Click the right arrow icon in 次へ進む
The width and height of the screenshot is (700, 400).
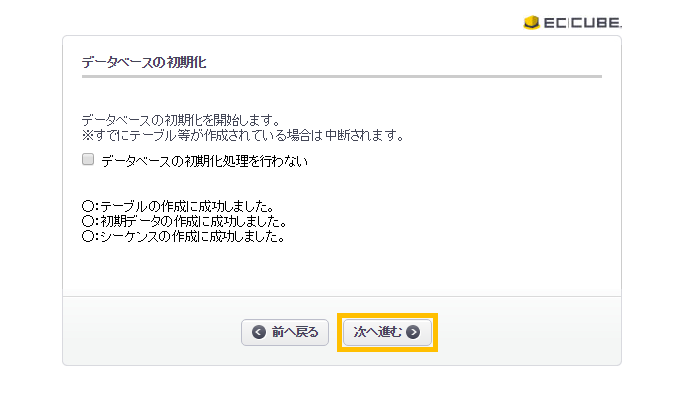(x=413, y=332)
